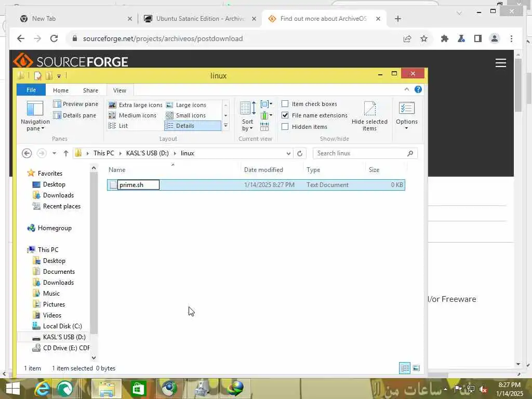Open Explorer help icon
This screenshot has width=532, height=399.
tap(418, 89)
